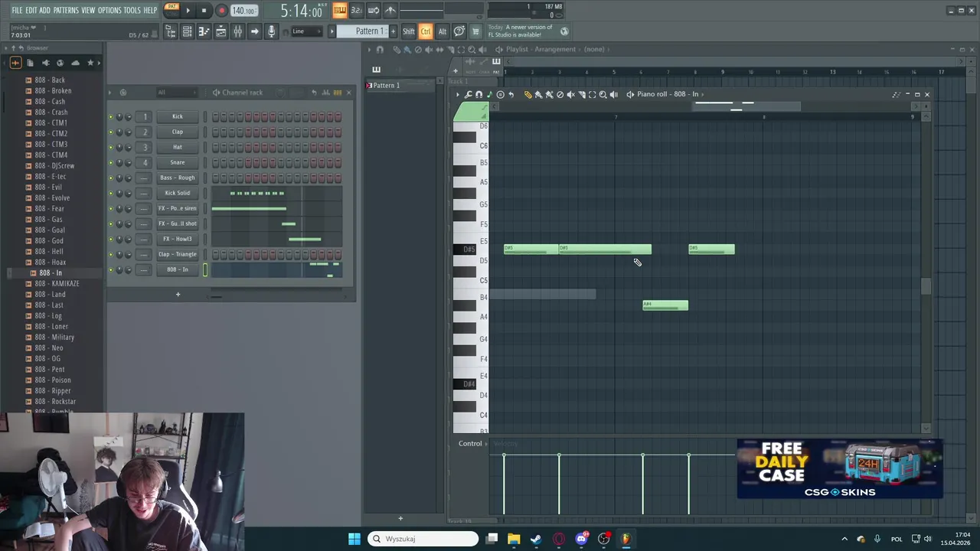Adjust the Channel rack swing knob
Screen dimensions: 980x551
click(281, 93)
